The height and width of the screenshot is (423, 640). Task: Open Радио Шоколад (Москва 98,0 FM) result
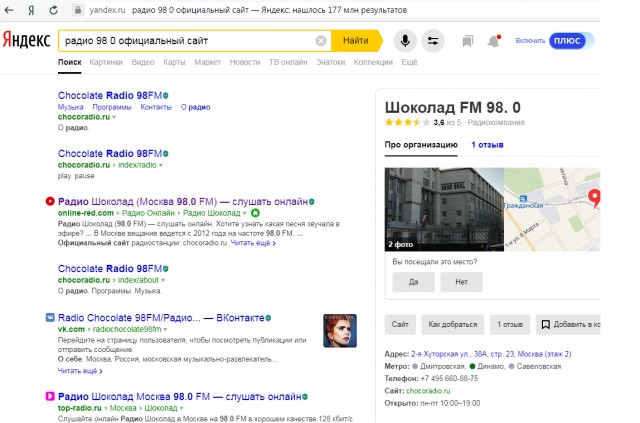click(x=183, y=202)
